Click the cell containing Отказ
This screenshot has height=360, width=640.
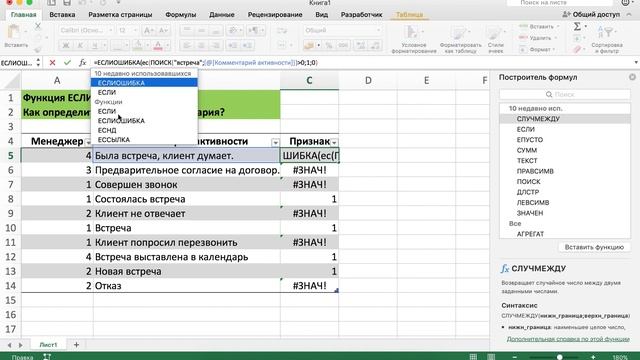click(187, 286)
